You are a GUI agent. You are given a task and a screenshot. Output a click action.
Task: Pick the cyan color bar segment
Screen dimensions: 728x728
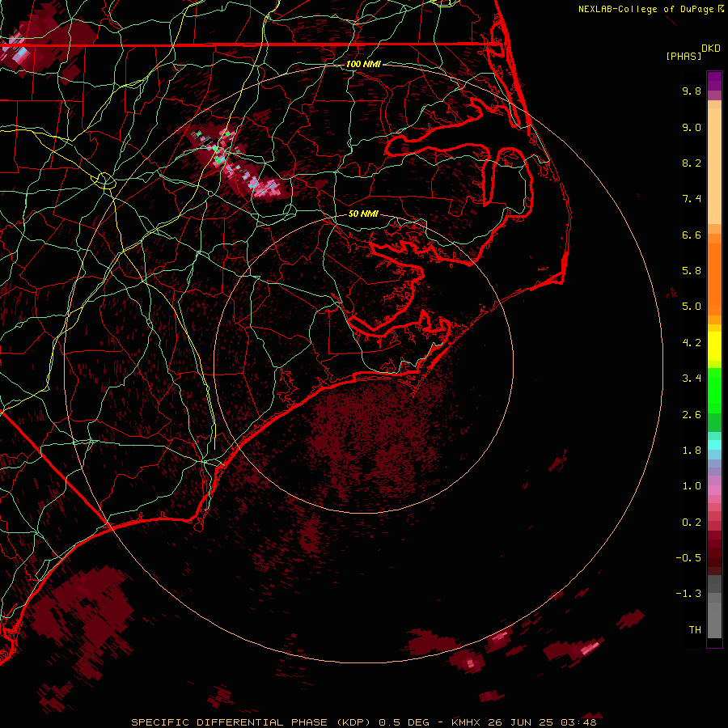coord(714,445)
